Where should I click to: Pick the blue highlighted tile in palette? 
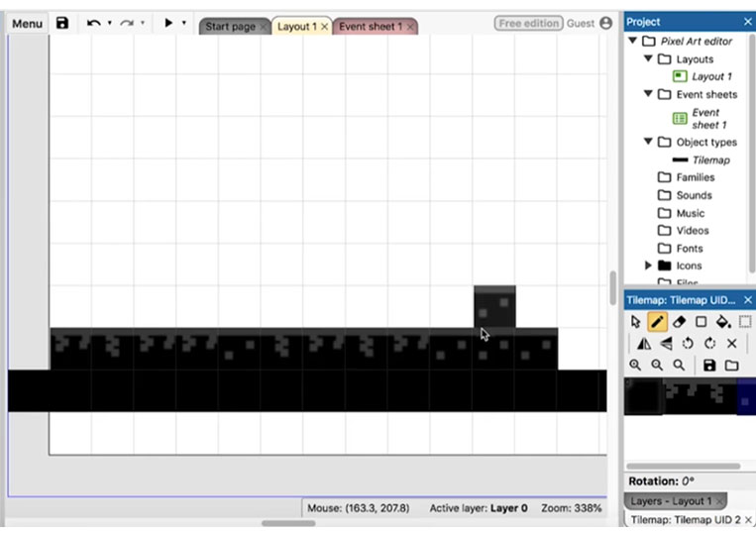click(746, 396)
